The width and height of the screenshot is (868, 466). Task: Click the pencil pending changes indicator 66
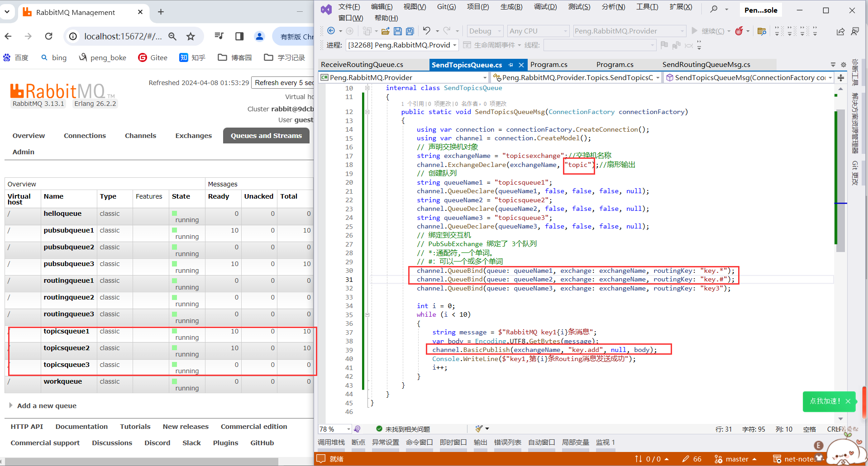click(x=692, y=459)
